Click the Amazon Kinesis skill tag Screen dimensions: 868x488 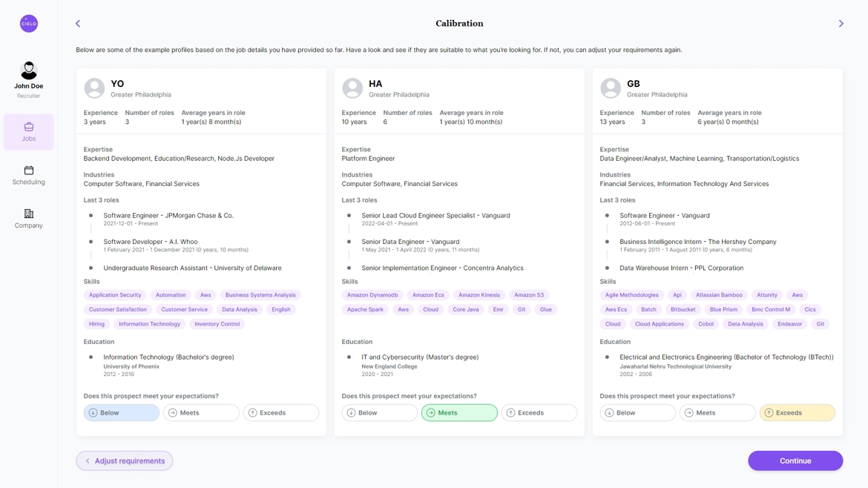pyautogui.click(x=479, y=295)
